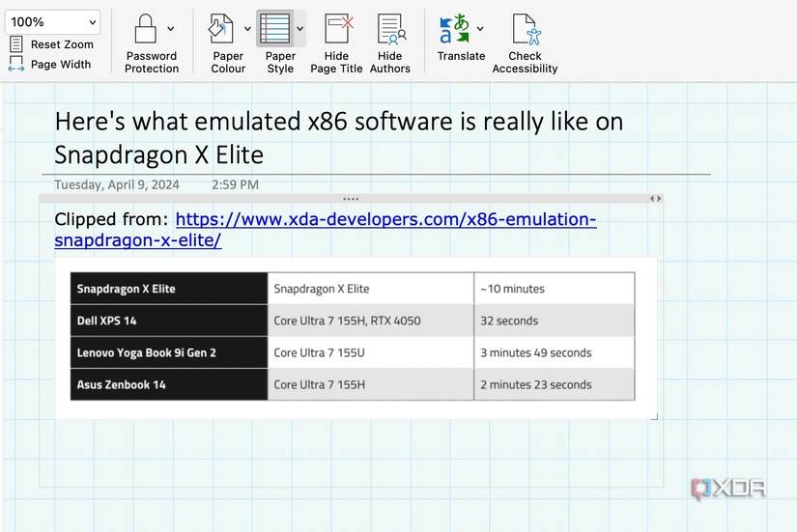Click the time '2:59 PM'
This screenshot has height=532, width=797.
point(236,184)
